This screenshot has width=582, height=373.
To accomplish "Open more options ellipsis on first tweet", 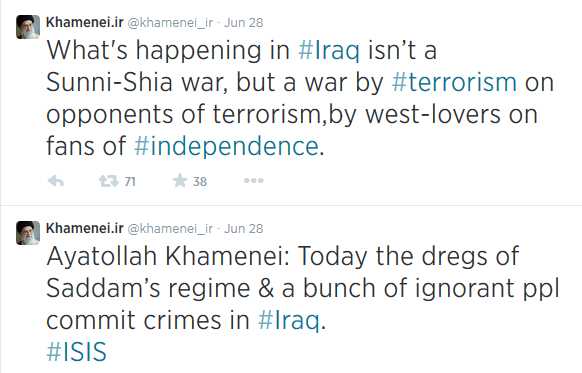I will coord(254,181).
